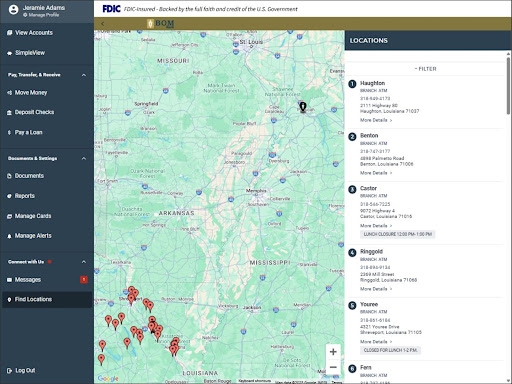Collapse the Pay, Transfer, & Receive section
The width and height of the screenshot is (512, 384).
[84, 75]
